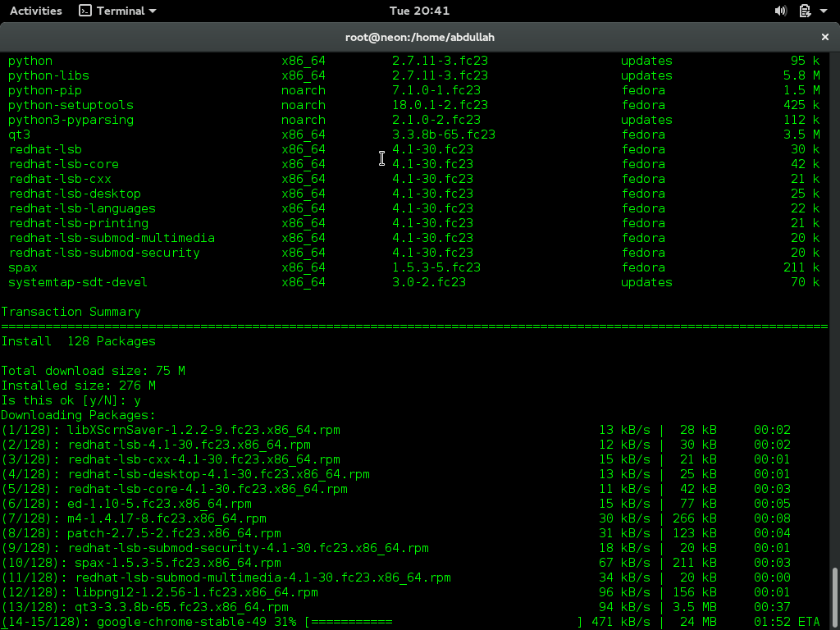Click the version 3.0-2.fc23
Screen dimensions: 840x630
point(429,282)
